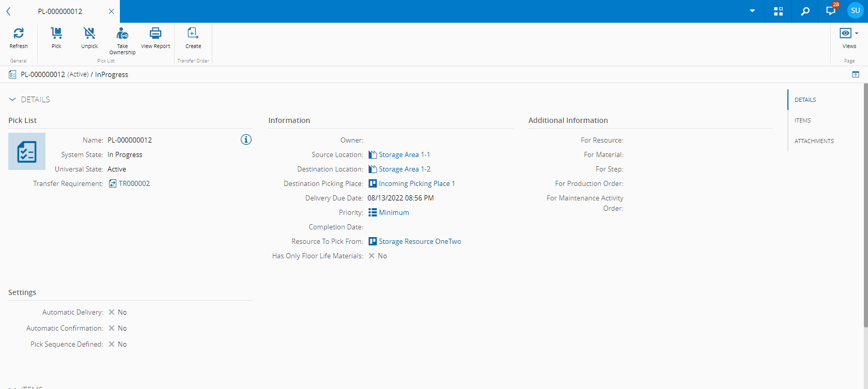Open the search magnifier
Image resolution: width=868 pixels, height=389 pixels.
(805, 11)
